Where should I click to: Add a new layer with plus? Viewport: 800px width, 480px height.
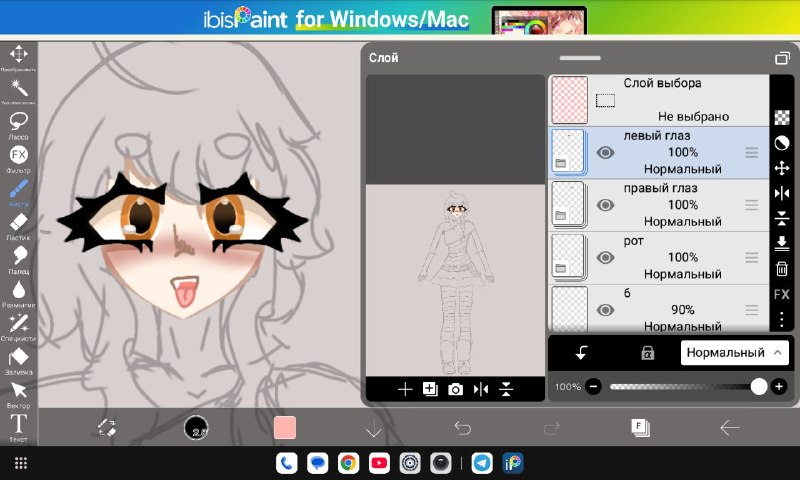point(405,390)
